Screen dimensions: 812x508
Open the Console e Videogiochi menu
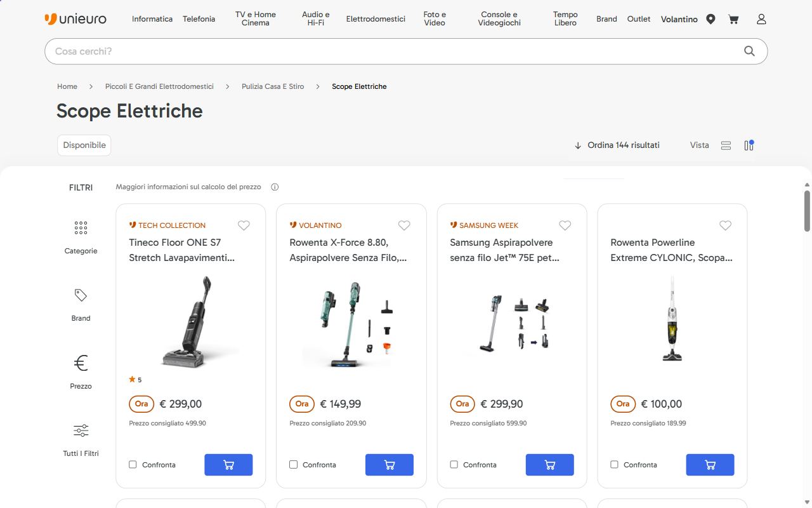(x=499, y=19)
